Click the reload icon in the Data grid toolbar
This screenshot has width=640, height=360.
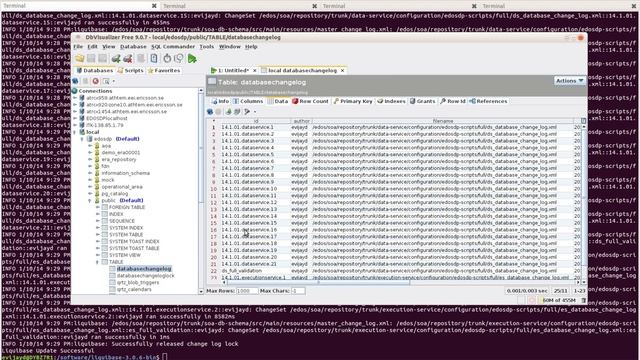pos(210,111)
